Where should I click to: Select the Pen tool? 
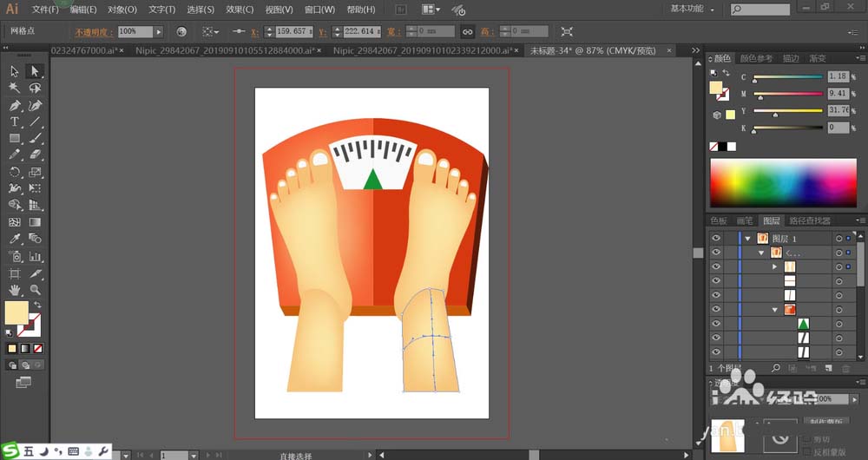[x=15, y=105]
